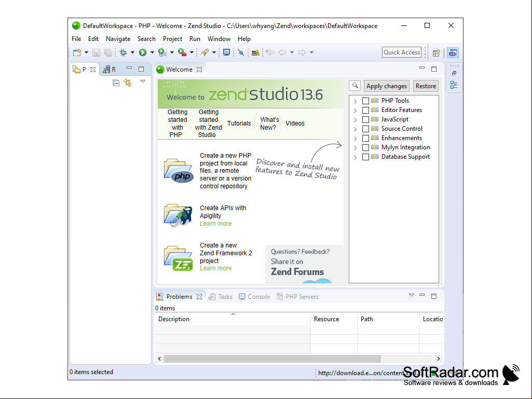Open the Tutorials welcome link
This screenshot has width=532, height=399.
coord(239,123)
